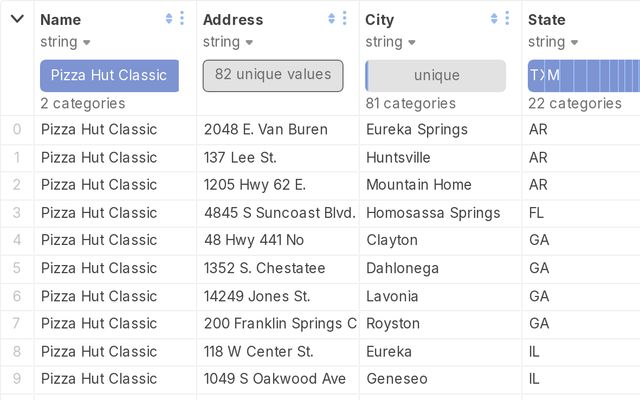640x400 pixels.
Task: Open the Address column options menu
Action: click(345, 18)
